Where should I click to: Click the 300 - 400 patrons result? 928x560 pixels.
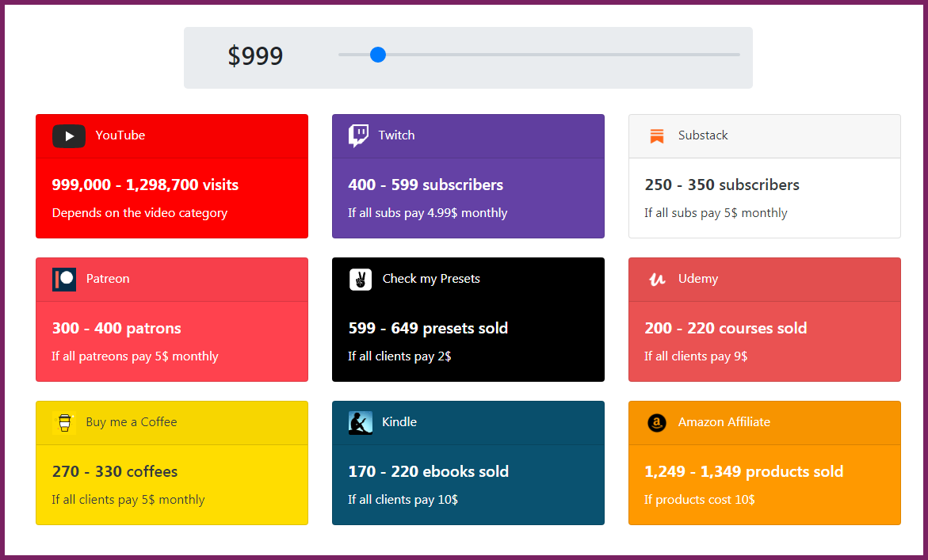pyautogui.click(x=116, y=329)
